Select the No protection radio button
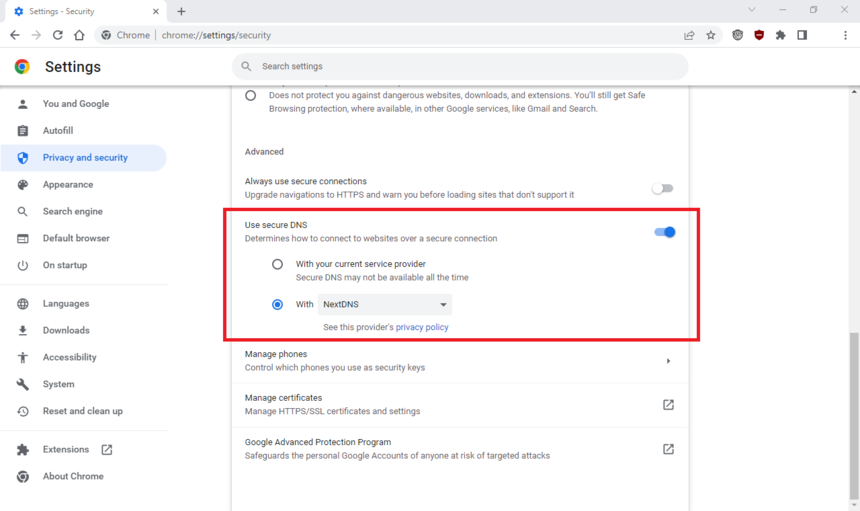The width and height of the screenshot is (860, 511). [x=251, y=95]
